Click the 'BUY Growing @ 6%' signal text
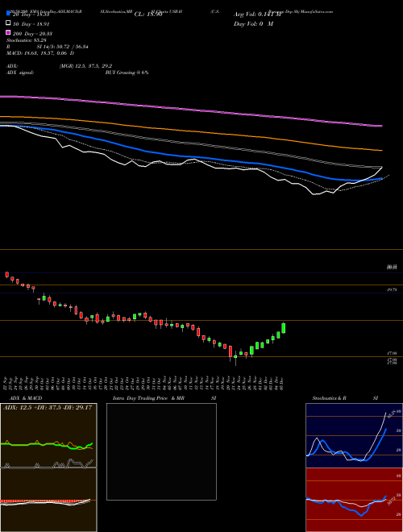Viewport: 403px width, 532px height. click(127, 73)
